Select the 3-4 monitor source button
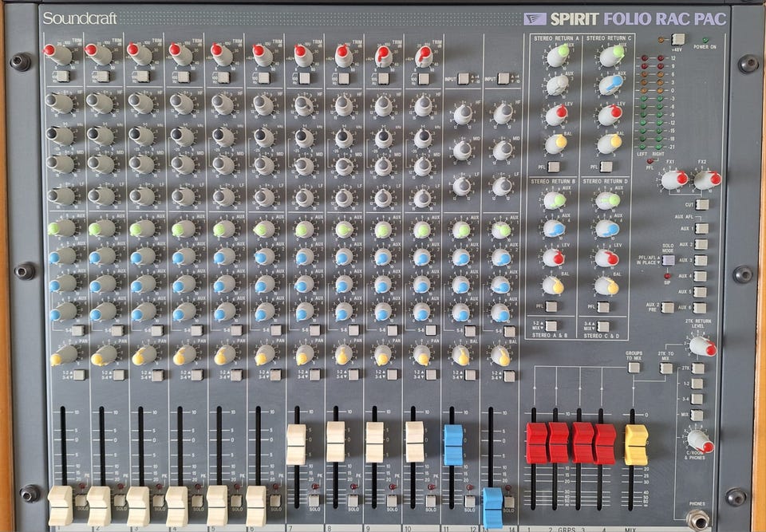The width and height of the screenshot is (766, 532). click(697, 399)
